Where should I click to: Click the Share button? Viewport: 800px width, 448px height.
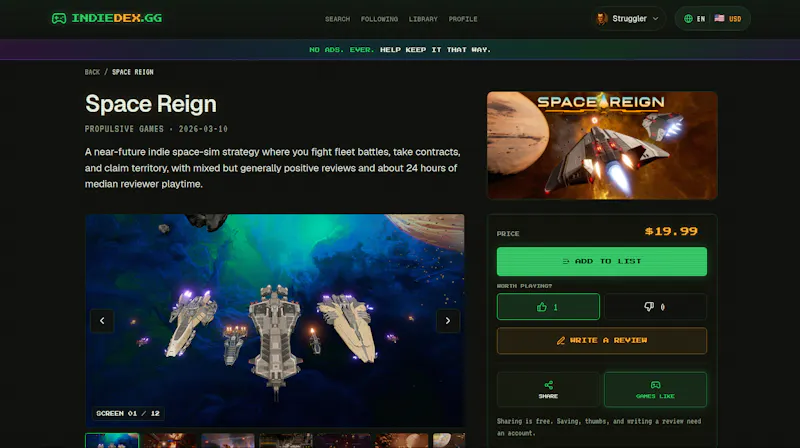tap(548, 389)
